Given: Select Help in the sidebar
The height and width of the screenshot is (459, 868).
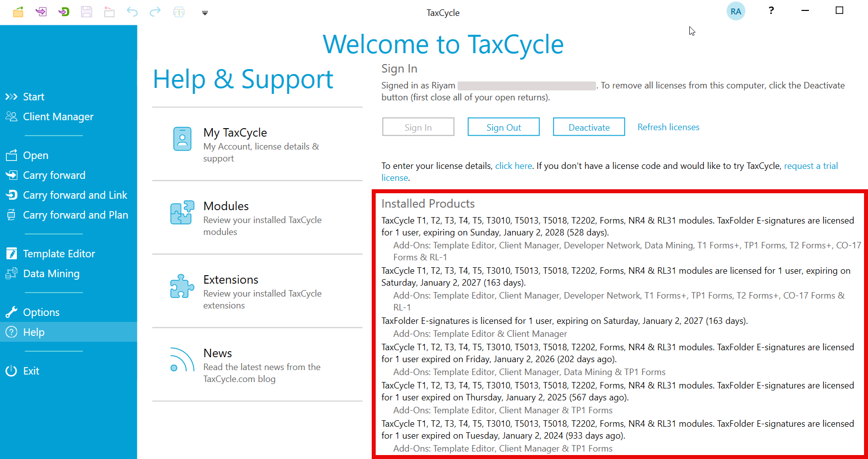Looking at the screenshot, I should [68, 332].
